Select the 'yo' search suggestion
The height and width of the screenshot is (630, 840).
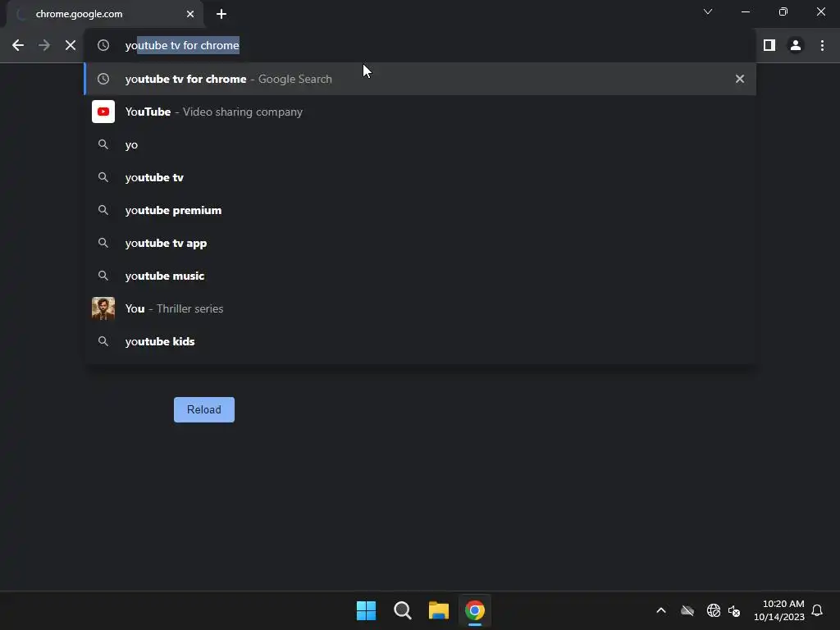(420, 144)
